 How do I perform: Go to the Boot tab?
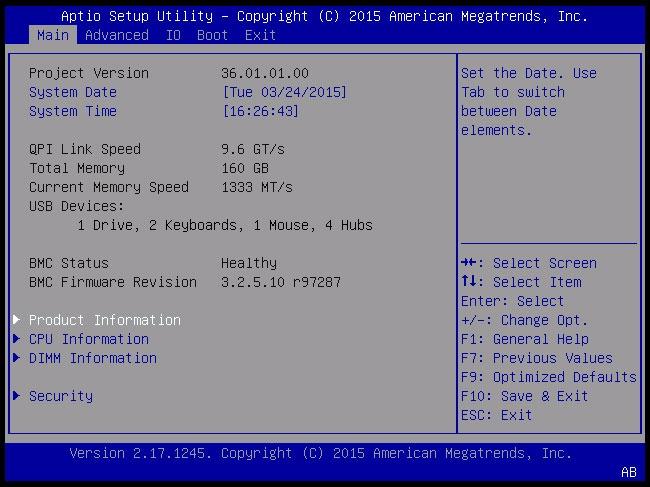(x=212, y=35)
